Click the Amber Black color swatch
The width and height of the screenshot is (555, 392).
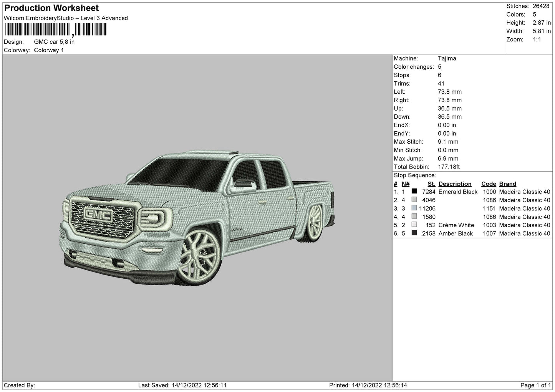tap(414, 233)
